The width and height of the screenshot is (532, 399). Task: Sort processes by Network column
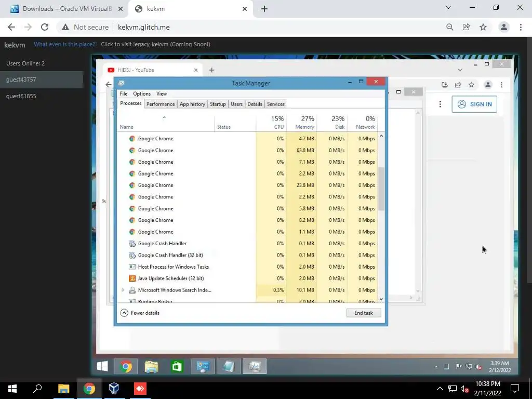click(363, 122)
